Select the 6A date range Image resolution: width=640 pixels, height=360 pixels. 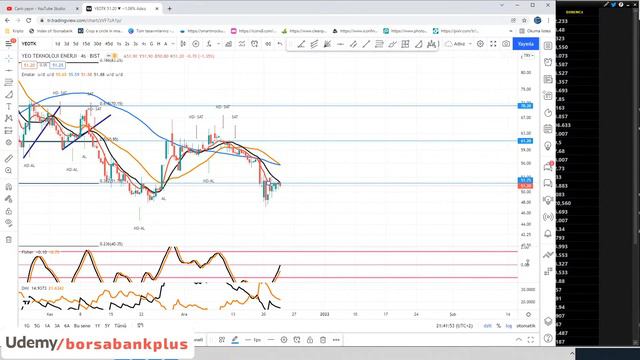pos(67,326)
